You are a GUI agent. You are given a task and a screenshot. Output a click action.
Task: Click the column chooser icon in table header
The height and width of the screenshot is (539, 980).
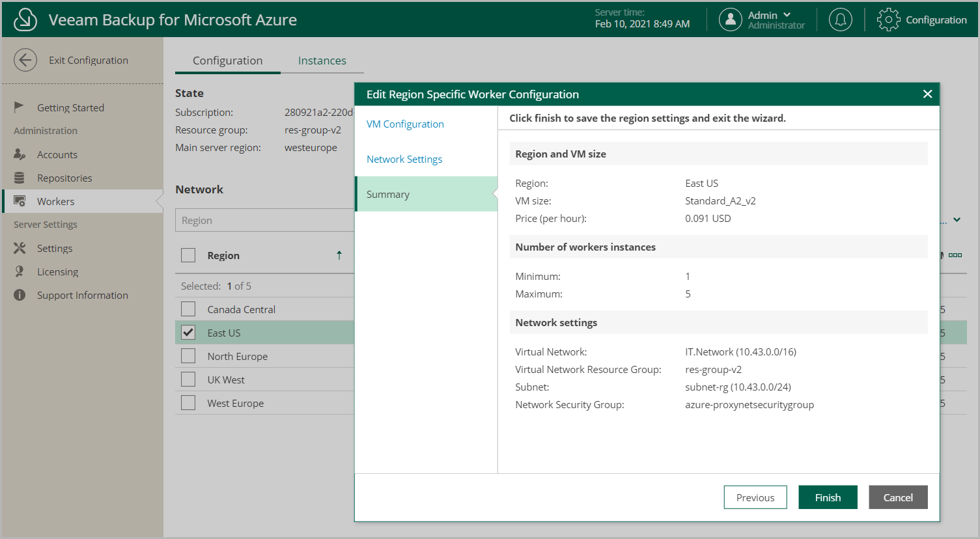pos(955,255)
